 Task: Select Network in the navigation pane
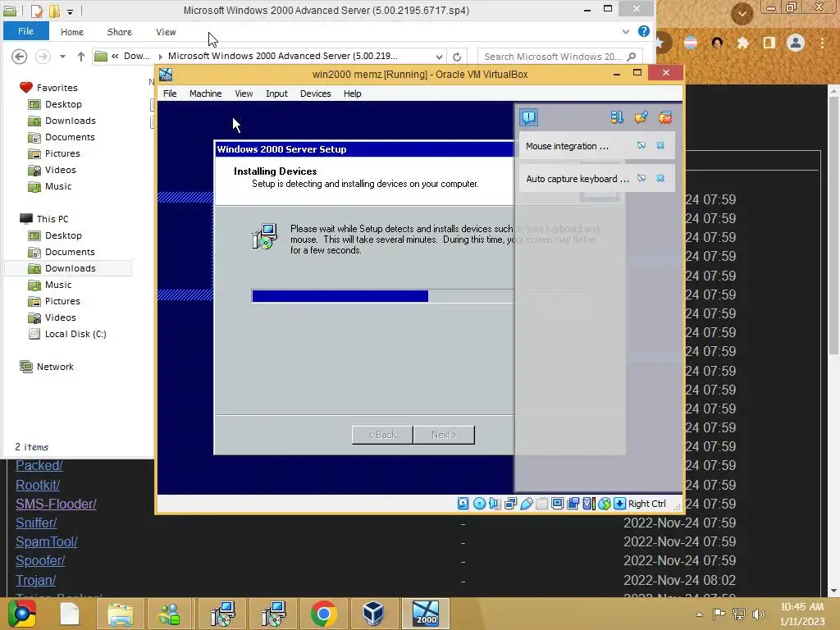coord(47,367)
